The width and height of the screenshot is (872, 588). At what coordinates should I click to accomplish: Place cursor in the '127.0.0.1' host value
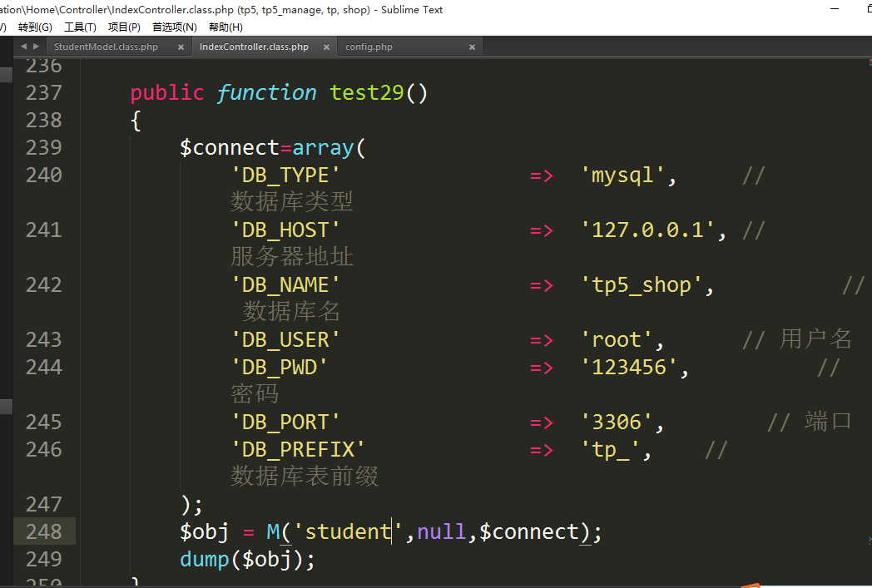point(652,230)
